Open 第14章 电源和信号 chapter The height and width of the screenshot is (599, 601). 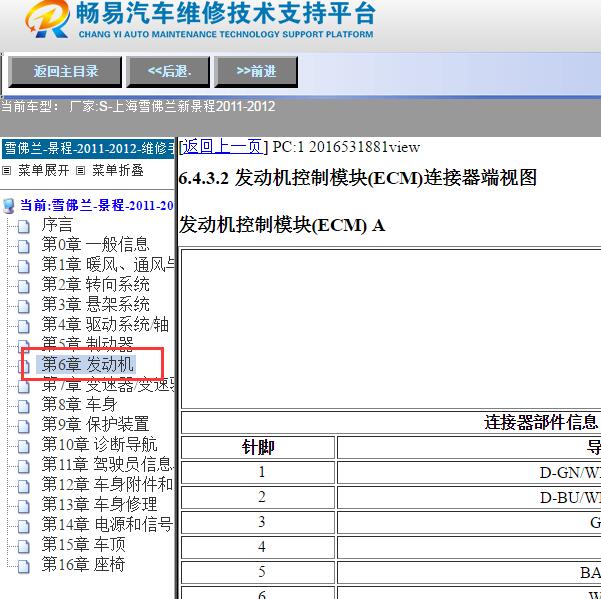107,524
